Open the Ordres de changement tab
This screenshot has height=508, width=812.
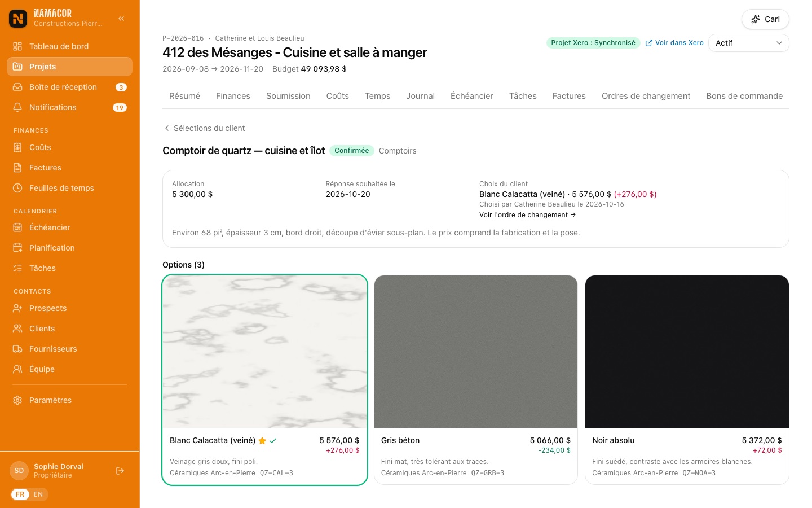tap(646, 96)
